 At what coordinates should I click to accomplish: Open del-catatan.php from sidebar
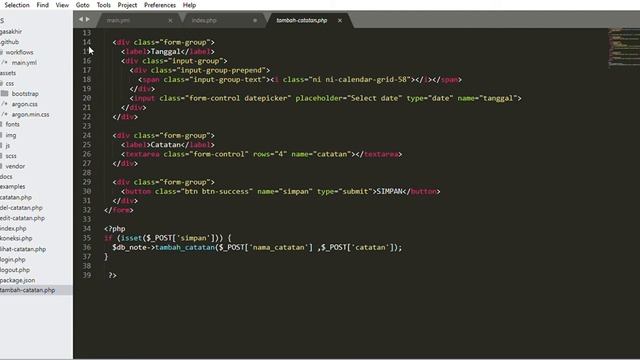[x=21, y=208]
